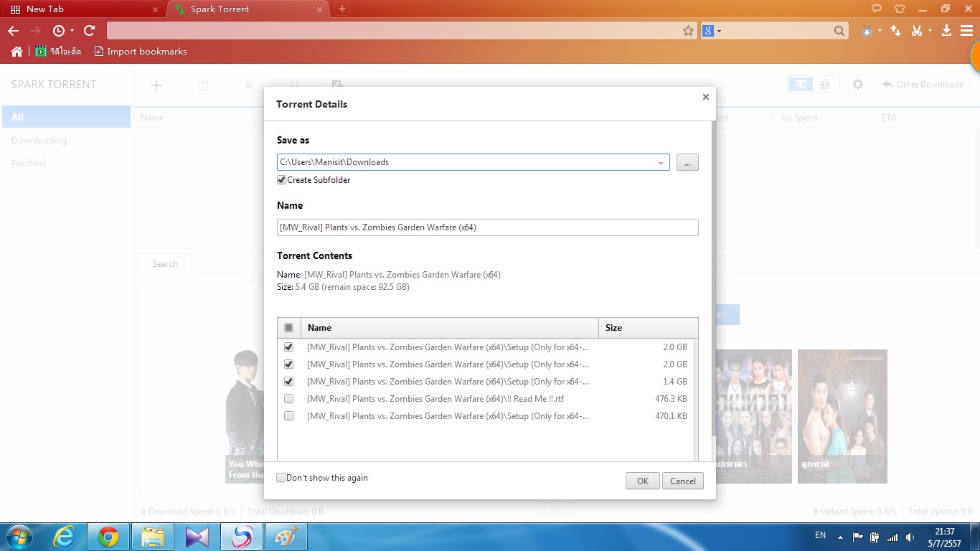Viewport: 980px width, 551px height.
Task: Show hidden system tray icons arrow
Action: tap(841, 536)
